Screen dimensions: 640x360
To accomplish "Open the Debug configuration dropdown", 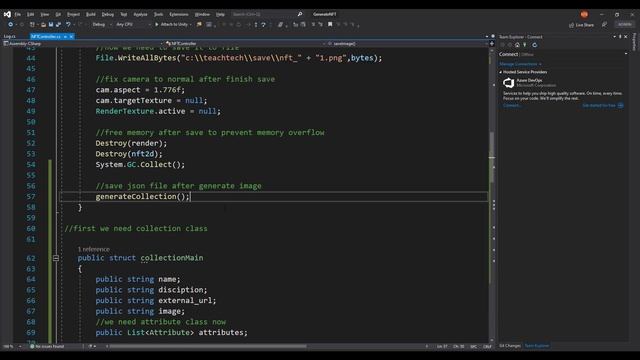I will 101,24.
